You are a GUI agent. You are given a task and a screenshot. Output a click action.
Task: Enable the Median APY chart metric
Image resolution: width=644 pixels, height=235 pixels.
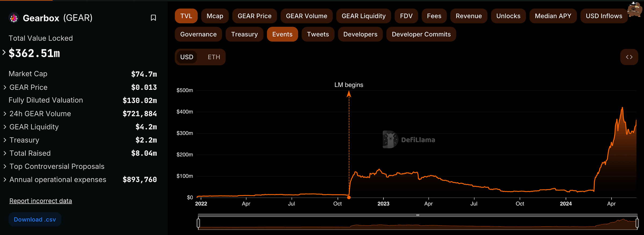point(553,16)
